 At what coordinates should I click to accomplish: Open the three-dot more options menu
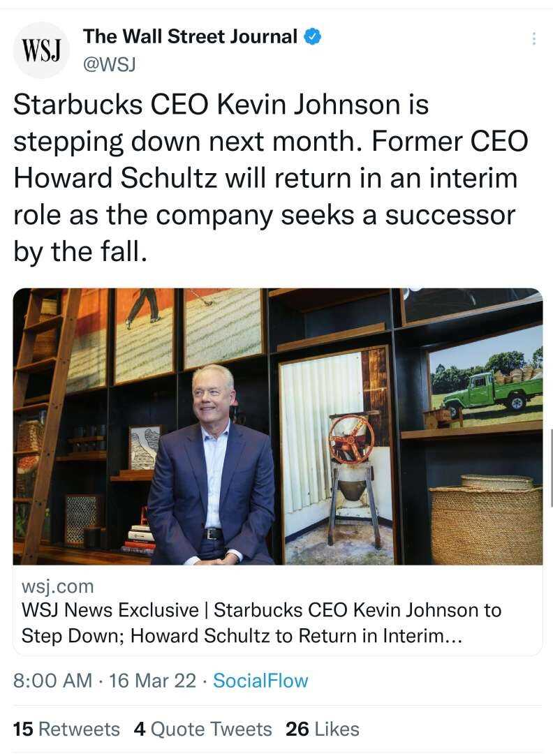point(533,38)
